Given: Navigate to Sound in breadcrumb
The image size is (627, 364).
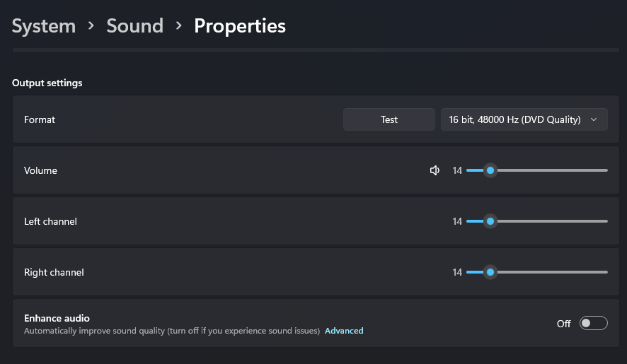Looking at the screenshot, I should [134, 26].
